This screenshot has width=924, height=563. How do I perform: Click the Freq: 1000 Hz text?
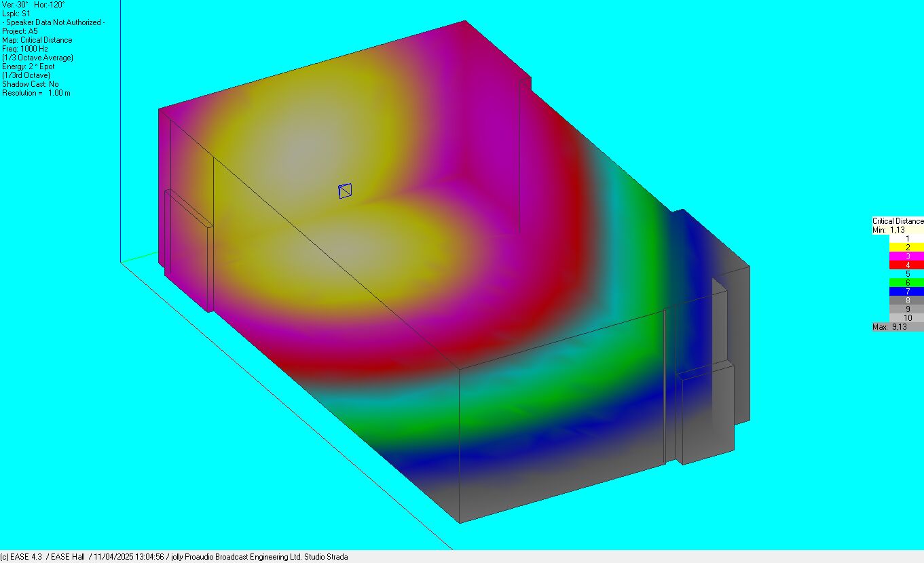pos(25,49)
